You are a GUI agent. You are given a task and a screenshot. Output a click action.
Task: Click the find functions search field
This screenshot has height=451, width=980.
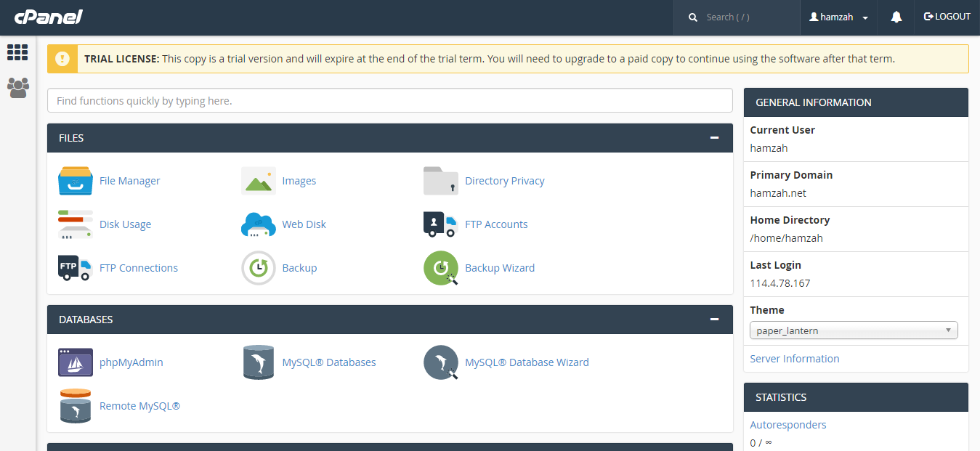pos(389,100)
